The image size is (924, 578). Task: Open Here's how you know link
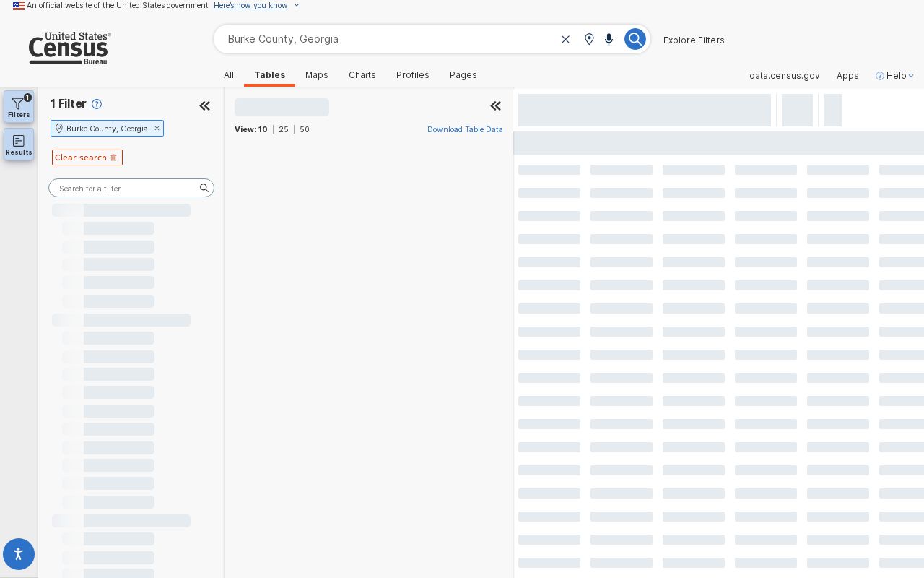pyautogui.click(x=250, y=5)
